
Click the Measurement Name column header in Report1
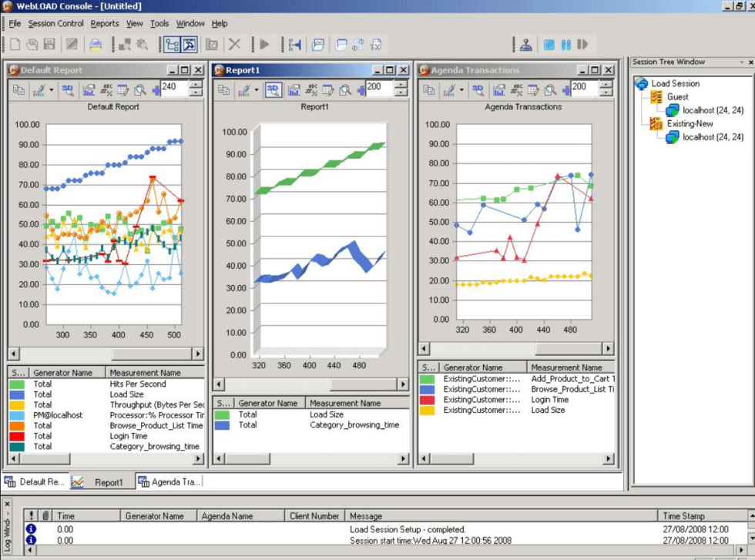pyautogui.click(x=344, y=403)
